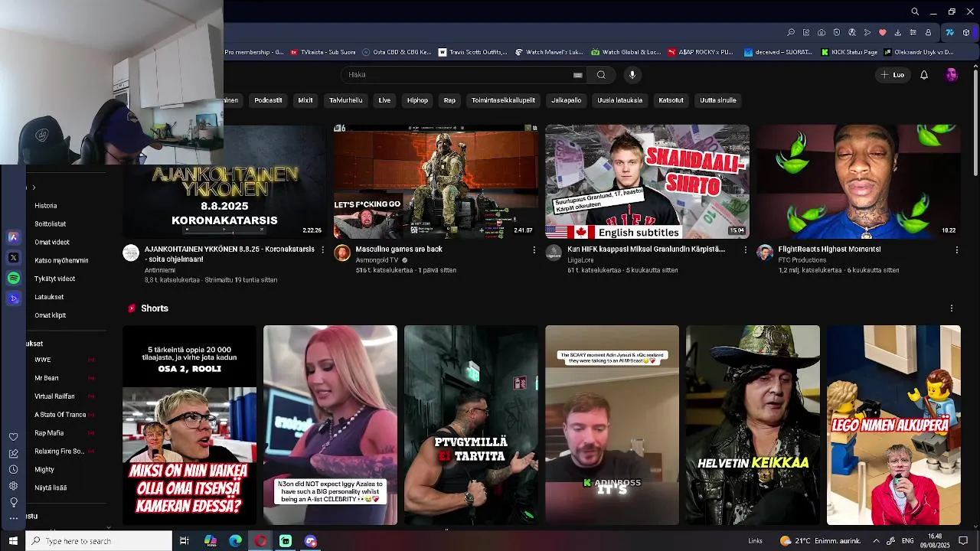The width and height of the screenshot is (980, 551).
Task: Open Historia in YouTube sidebar
Action: pos(46,206)
